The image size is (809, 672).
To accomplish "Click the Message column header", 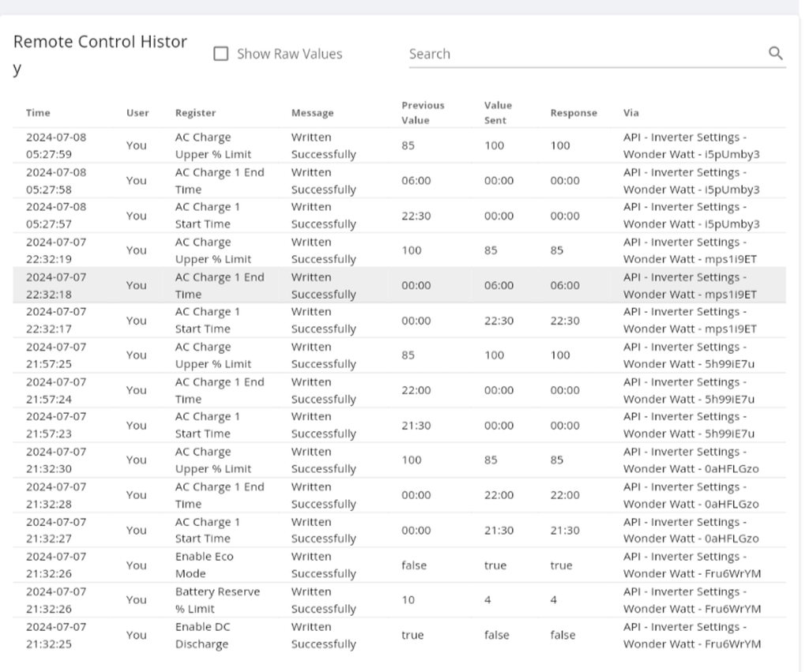I will click(312, 113).
